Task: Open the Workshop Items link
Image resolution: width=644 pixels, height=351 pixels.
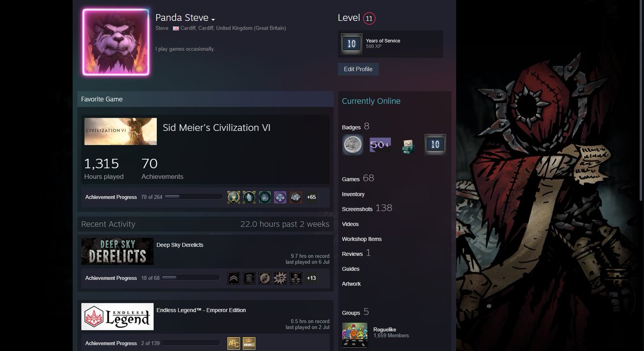Action: tap(362, 239)
